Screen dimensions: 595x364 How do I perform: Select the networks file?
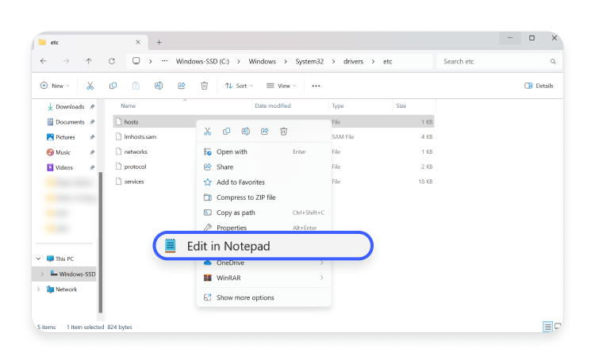click(136, 151)
